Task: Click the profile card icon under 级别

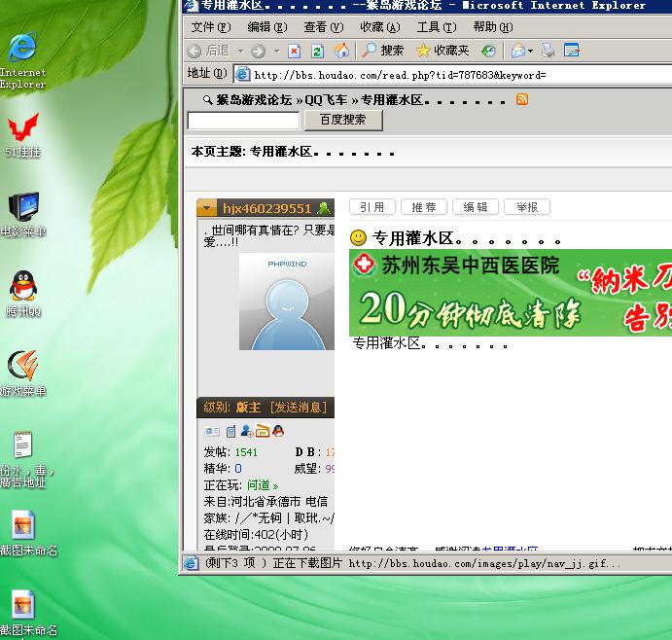Action: click(x=212, y=431)
